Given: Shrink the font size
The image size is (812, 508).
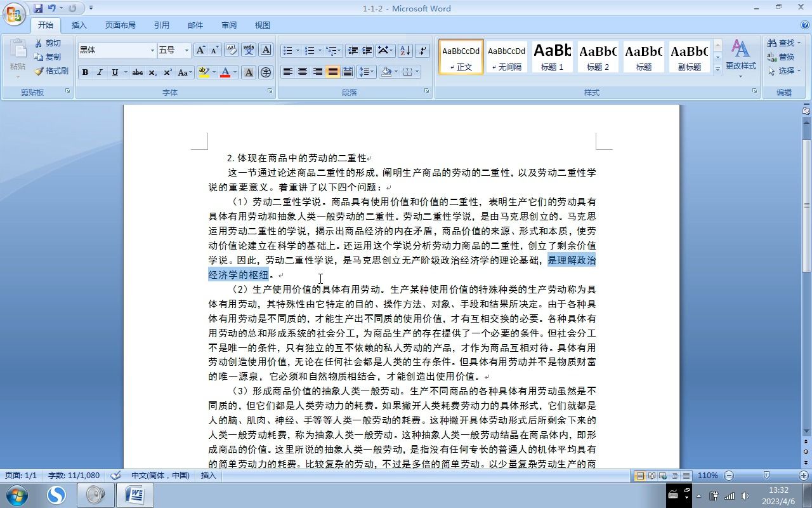Looking at the screenshot, I should coord(214,50).
